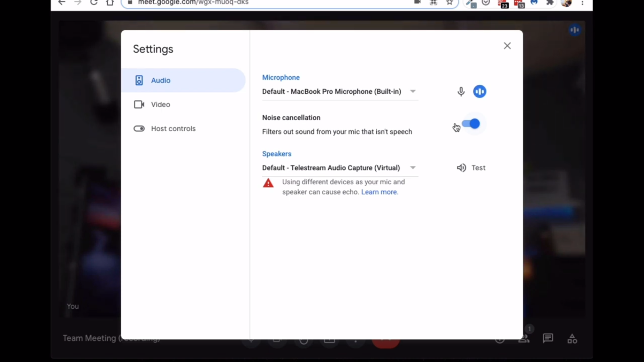
Task: Click the Microphone section heading
Action: coord(281,77)
